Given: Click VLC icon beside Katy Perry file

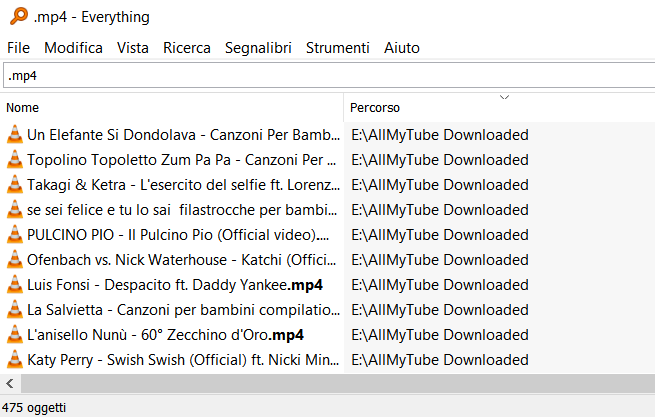Looking at the screenshot, I should (15, 360).
